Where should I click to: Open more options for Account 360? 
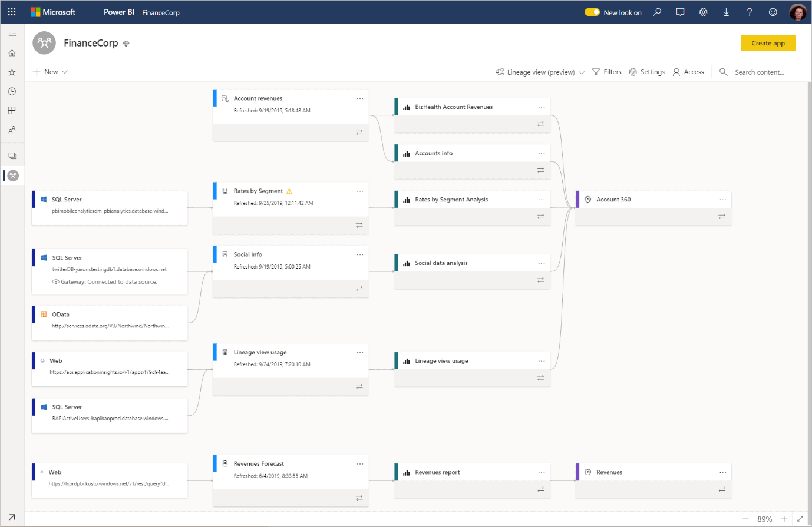(x=723, y=200)
